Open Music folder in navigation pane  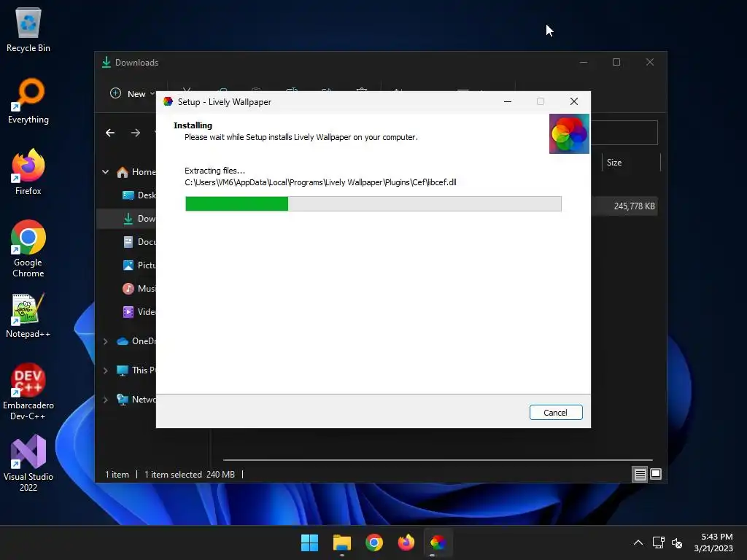pos(139,289)
